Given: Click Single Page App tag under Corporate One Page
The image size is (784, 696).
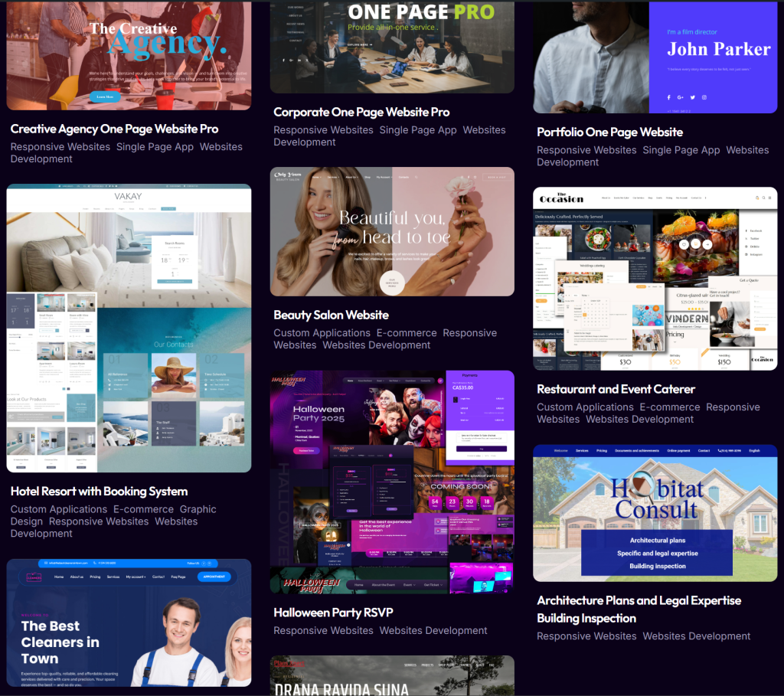Looking at the screenshot, I should coord(418,130).
